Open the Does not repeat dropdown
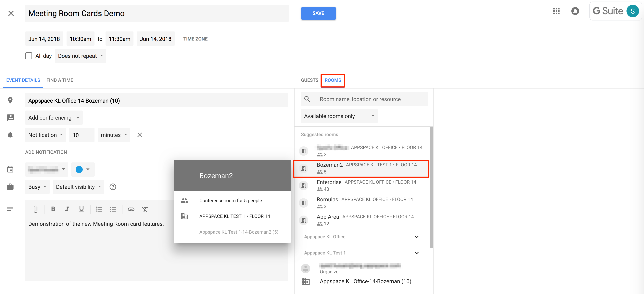 tap(81, 56)
